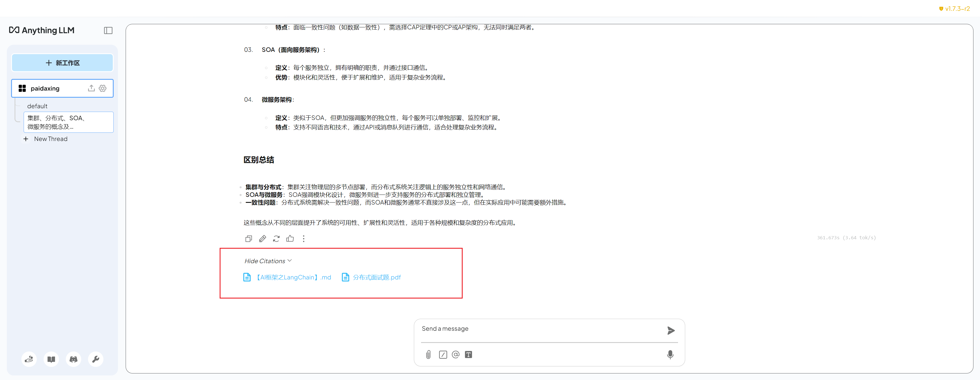Open the three-dot more actions menu

pyautogui.click(x=304, y=238)
